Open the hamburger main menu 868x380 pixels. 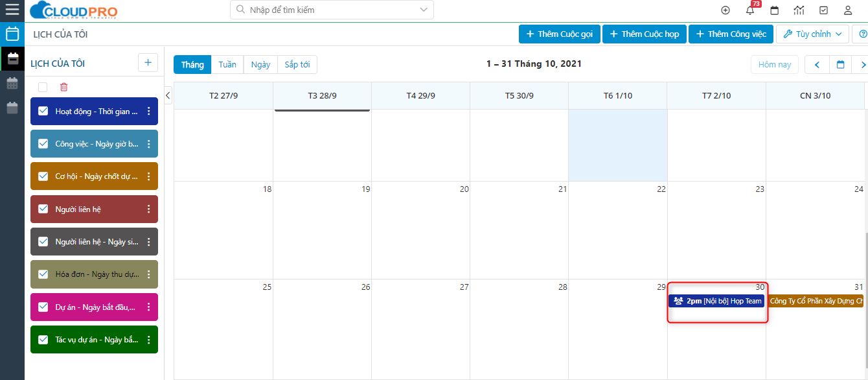[12, 10]
